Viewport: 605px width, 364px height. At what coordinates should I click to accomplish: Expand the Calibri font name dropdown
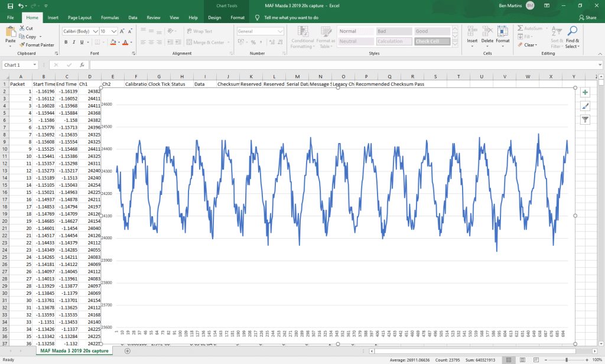click(95, 31)
